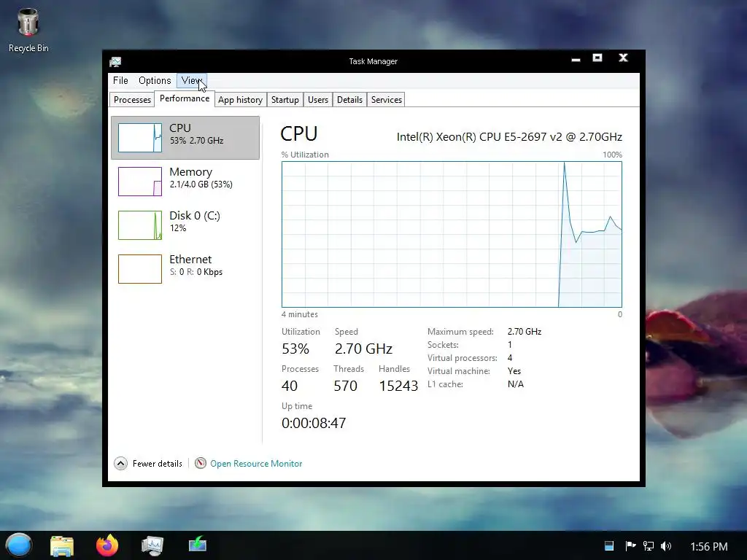Click the L1 cache N/A value
The image size is (747, 560).
click(x=516, y=384)
